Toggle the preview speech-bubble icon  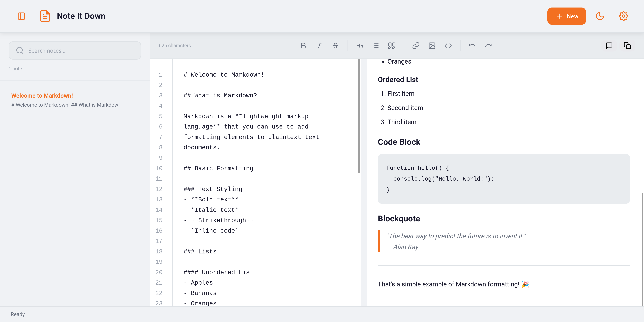609,45
